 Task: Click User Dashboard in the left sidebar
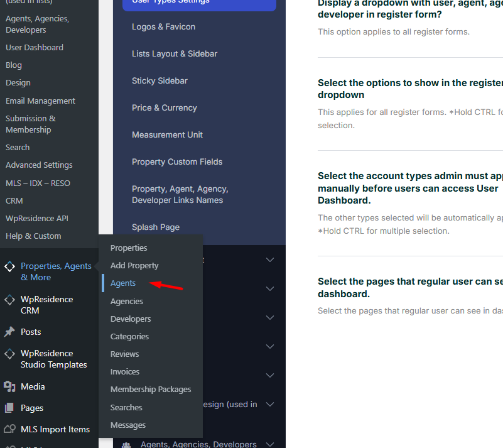point(35,48)
